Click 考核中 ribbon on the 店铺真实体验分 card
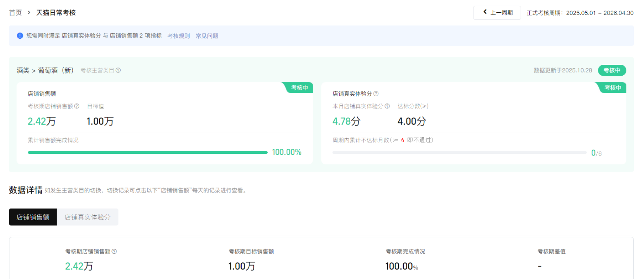The image size is (644, 279). pos(612,88)
